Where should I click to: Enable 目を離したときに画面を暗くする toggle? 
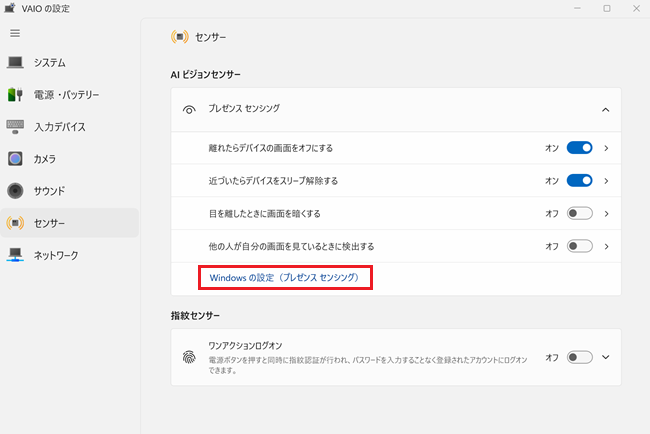pos(580,213)
